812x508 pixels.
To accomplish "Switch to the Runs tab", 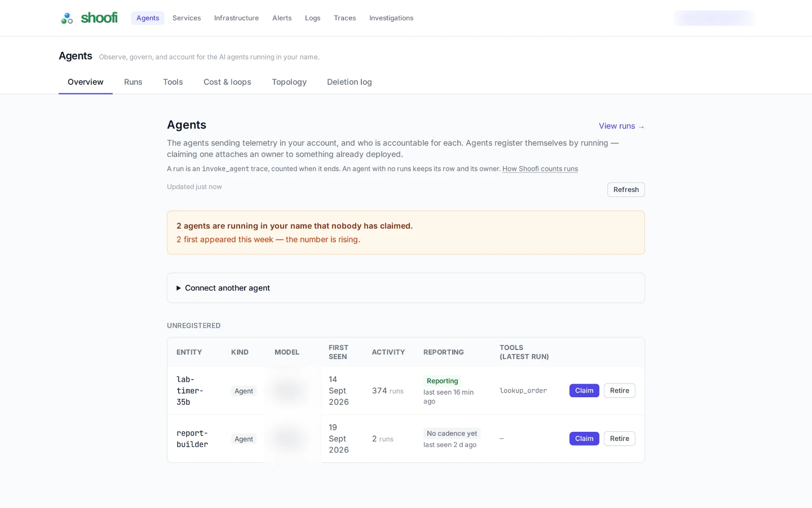I will click(133, 82).
